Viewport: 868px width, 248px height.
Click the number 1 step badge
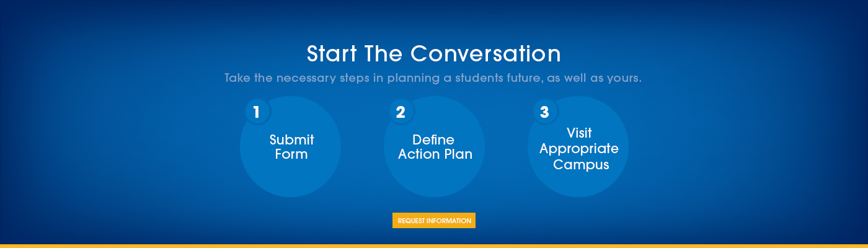point(257,112)
